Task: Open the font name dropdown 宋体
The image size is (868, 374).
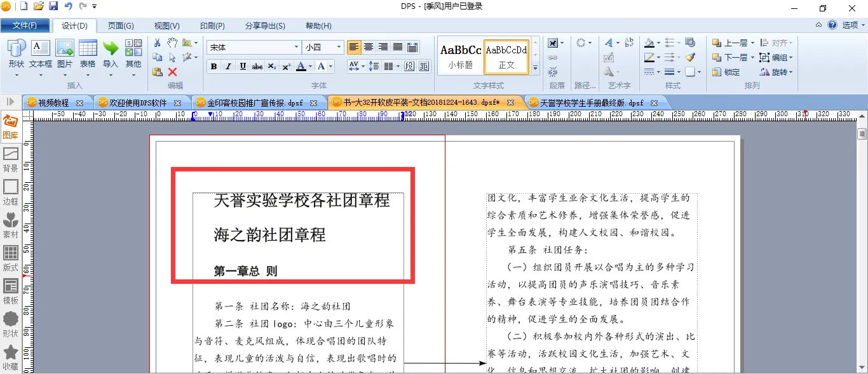Action: (296, 47)
